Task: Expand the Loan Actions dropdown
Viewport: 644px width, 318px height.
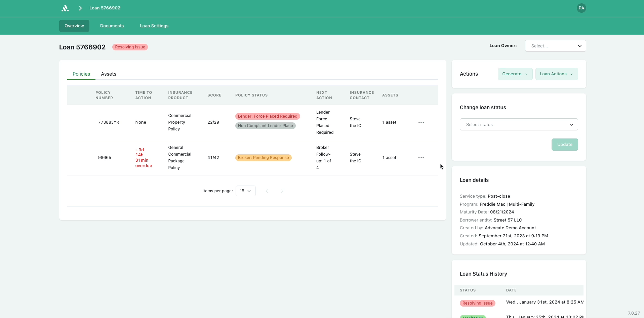Action: click(556, 74)
